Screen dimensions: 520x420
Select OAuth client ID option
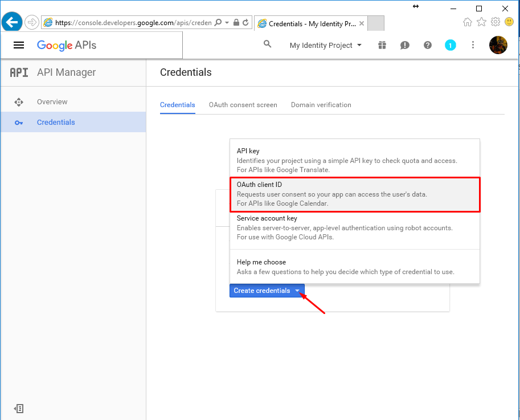(355, 194)
